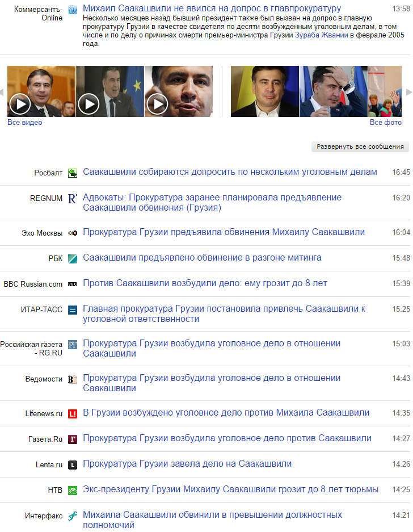Open Lifenews.ru headline В Грузии возбуждено
The width and height of the screenshot is (413, 532).
[x=226, y=413]
